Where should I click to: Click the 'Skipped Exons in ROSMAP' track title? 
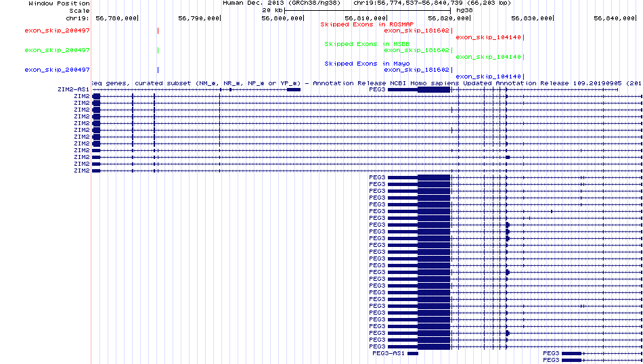pyautogui.click(x=358, y=24)
